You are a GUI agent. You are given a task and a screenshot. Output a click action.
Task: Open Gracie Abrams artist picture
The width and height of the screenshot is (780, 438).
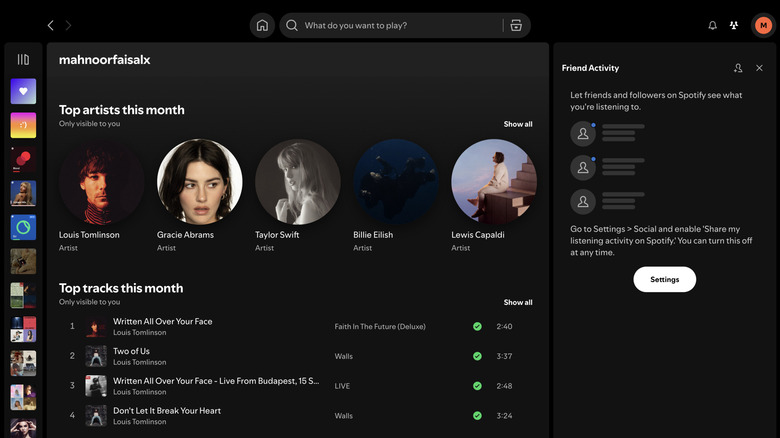(x=200, y=181)
